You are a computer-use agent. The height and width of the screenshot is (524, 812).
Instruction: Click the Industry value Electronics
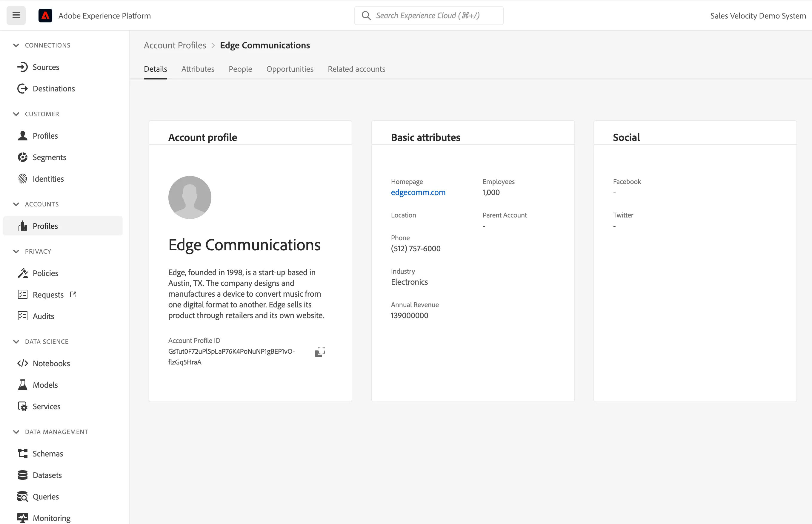click(409, 282)
